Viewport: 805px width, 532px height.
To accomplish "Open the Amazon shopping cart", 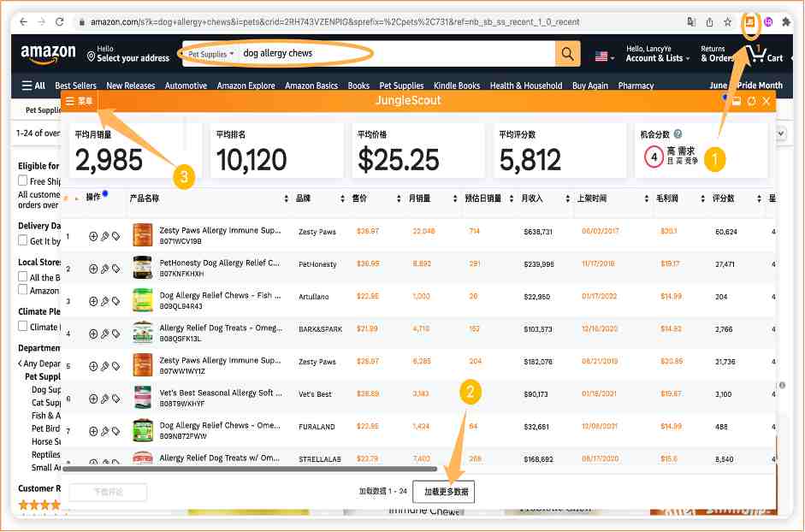I will click(x=765, y=53).
